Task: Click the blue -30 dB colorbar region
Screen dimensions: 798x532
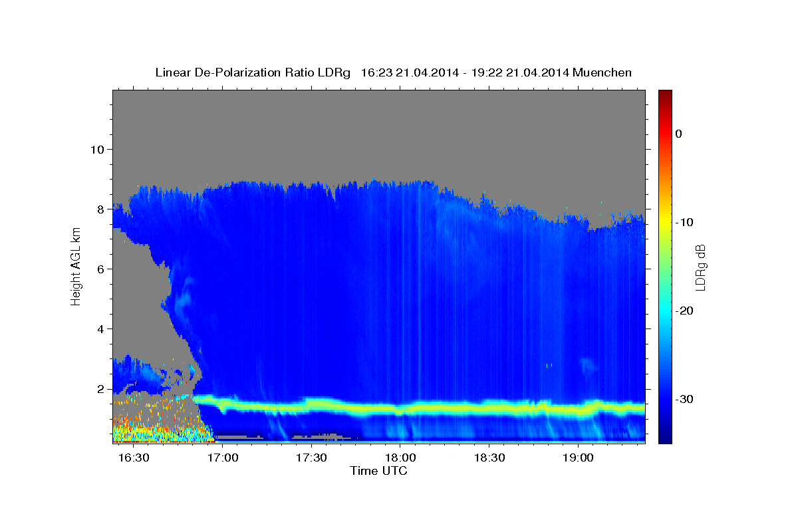Action: pos(665,399)
